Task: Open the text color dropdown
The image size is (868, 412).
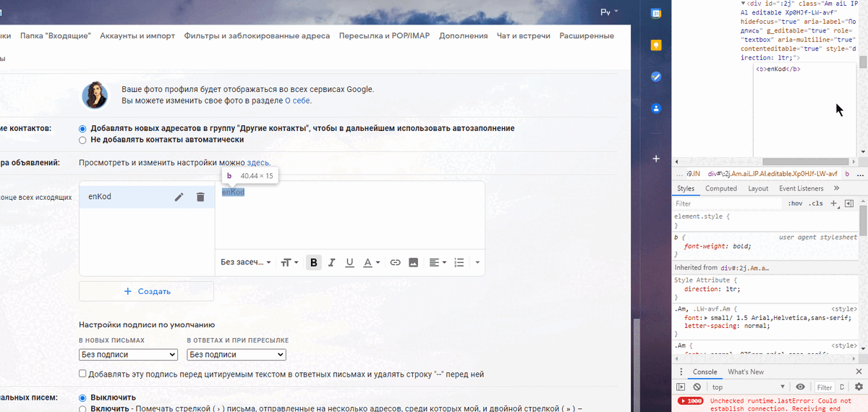Action: click(x=371, y=262)
